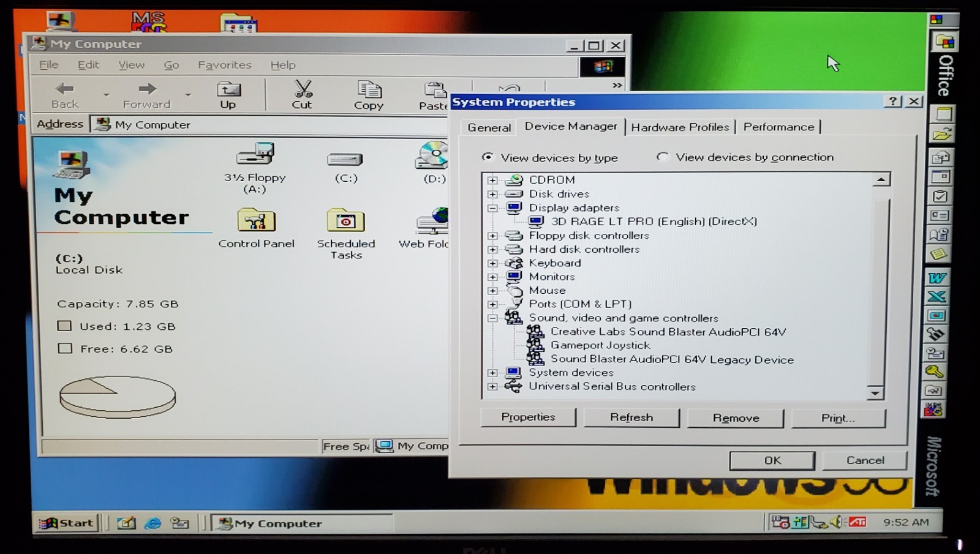
Task: Switch to the Performance tab
Action: pyautogui.click(x=778, y=127)
